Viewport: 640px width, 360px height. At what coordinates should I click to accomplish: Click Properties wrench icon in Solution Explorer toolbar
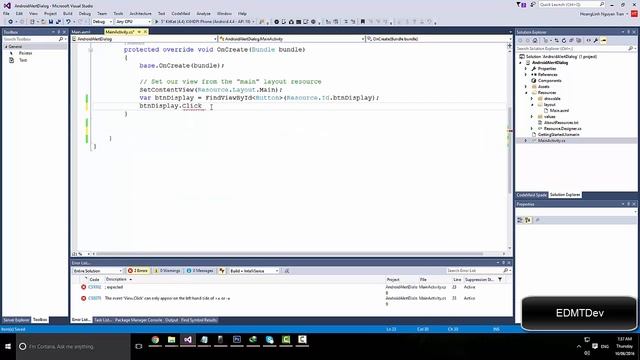coord(596,40)
